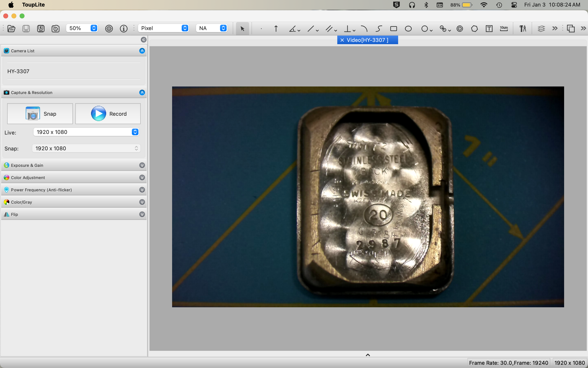Open the 50% zoom level dropdown
Screen dimensions: 588x368
pyautogui.click(x=82, y=28)
